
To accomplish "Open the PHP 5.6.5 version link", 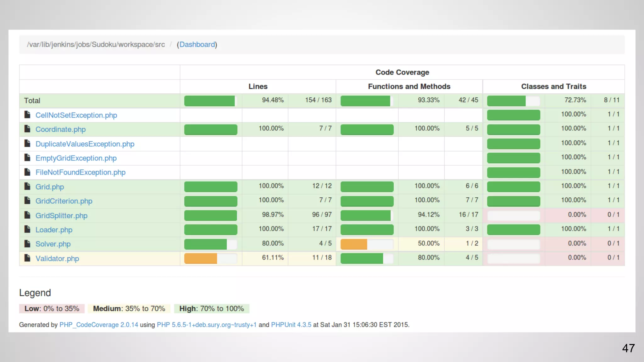I will tap(206, 325).
